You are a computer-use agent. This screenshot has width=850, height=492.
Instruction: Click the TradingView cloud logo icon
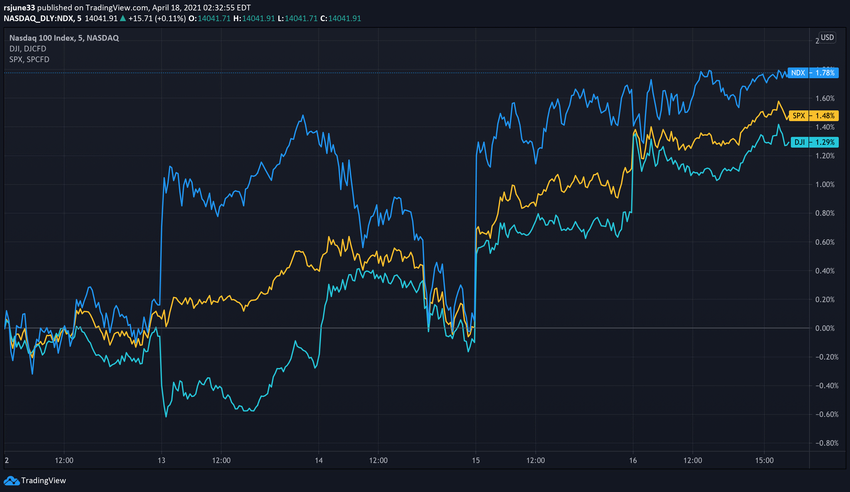(11, 481)
